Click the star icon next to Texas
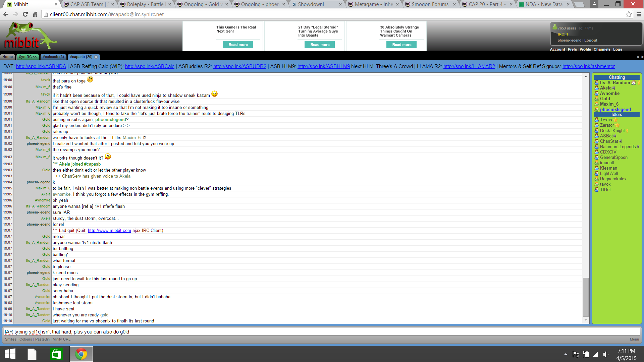The image size is (644, 362). (615, 120)
